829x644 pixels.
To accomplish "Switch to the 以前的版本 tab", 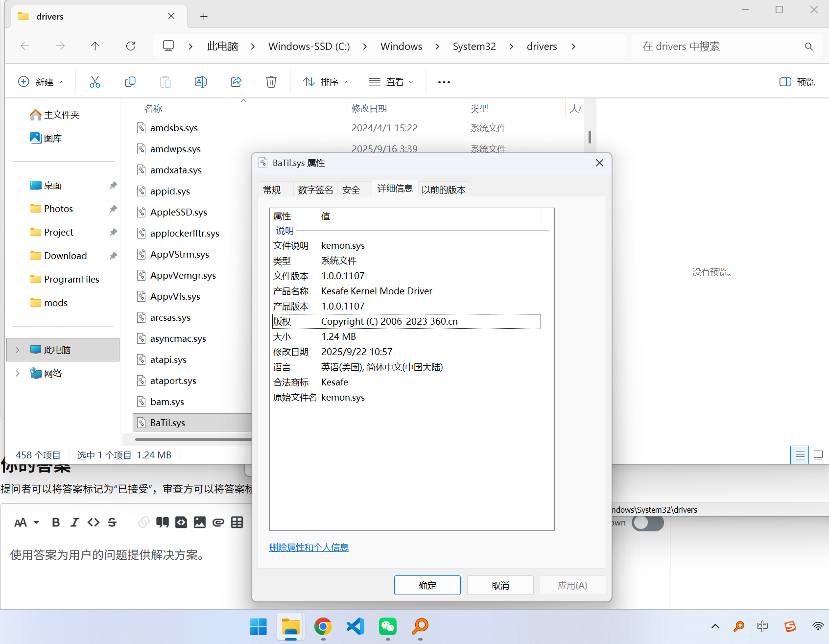I will (x=444, y=190).
